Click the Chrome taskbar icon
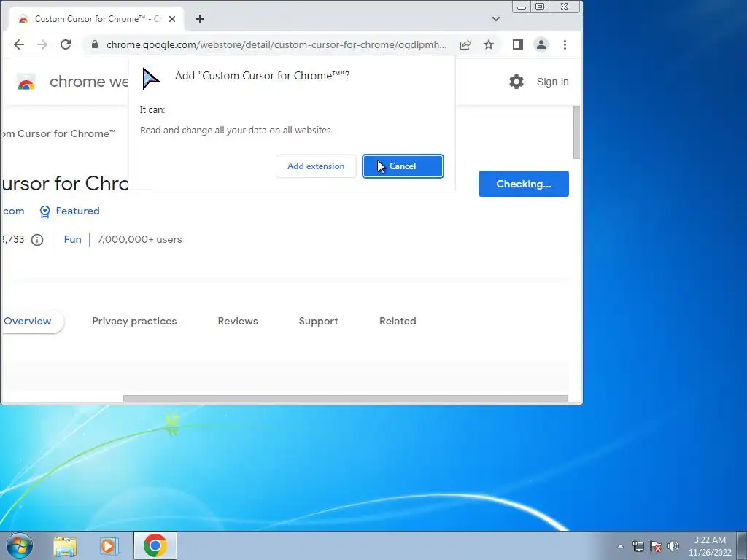 (x=155, y=545)
